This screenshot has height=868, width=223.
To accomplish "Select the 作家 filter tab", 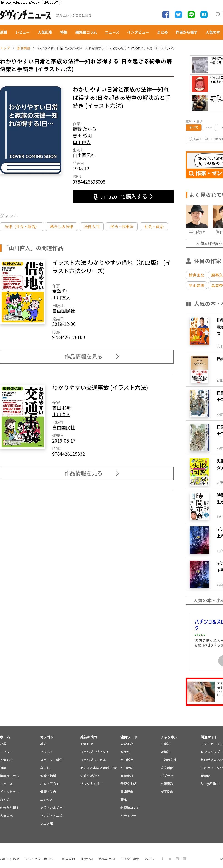I will pos(209,128).
